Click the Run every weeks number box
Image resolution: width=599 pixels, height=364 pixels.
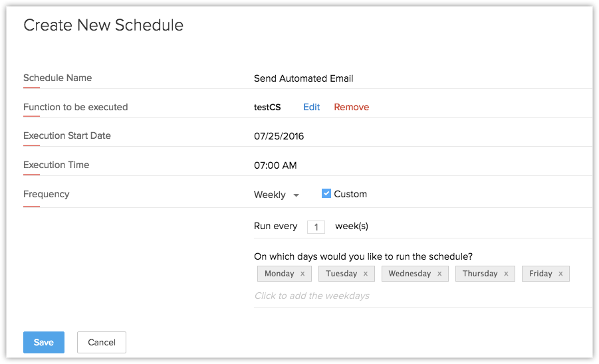(316, 227)
